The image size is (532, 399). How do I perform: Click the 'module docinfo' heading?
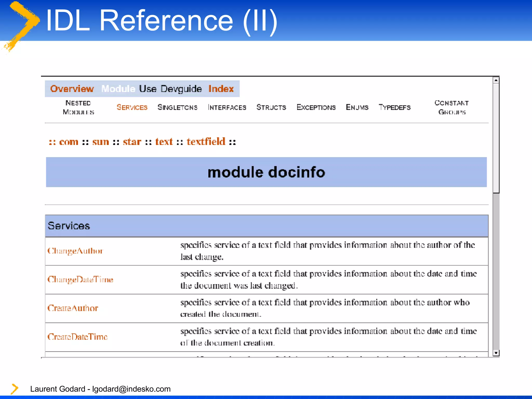coord(266,172)
